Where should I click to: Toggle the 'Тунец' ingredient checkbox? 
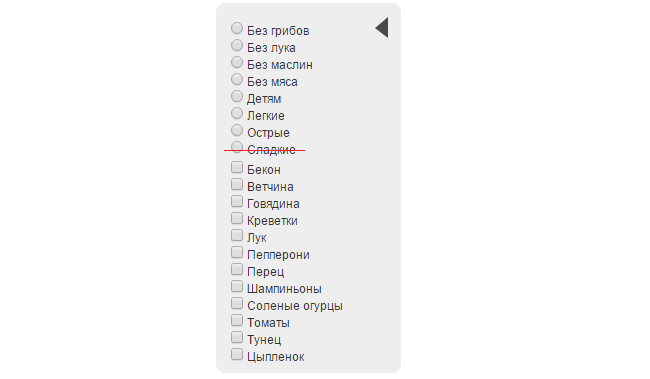[x=237, y=337]
